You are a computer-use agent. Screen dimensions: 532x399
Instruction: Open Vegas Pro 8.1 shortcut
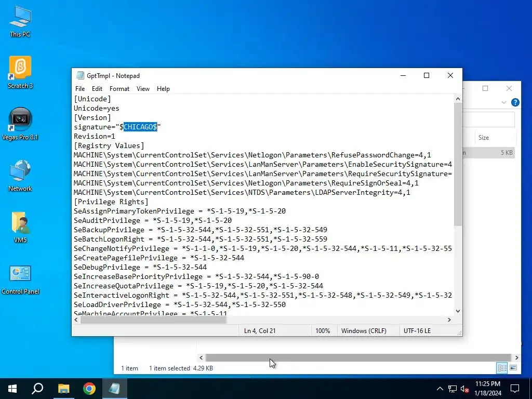(x=20, y=124)
